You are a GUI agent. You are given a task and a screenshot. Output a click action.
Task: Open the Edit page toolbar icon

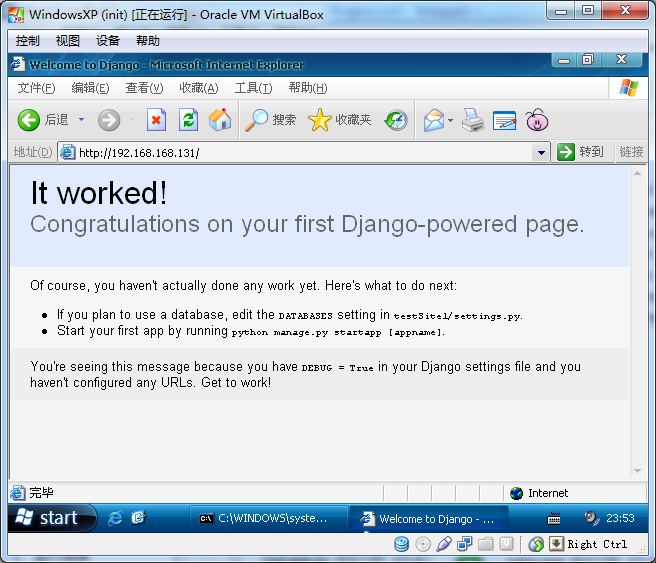[x=504, y=121]
